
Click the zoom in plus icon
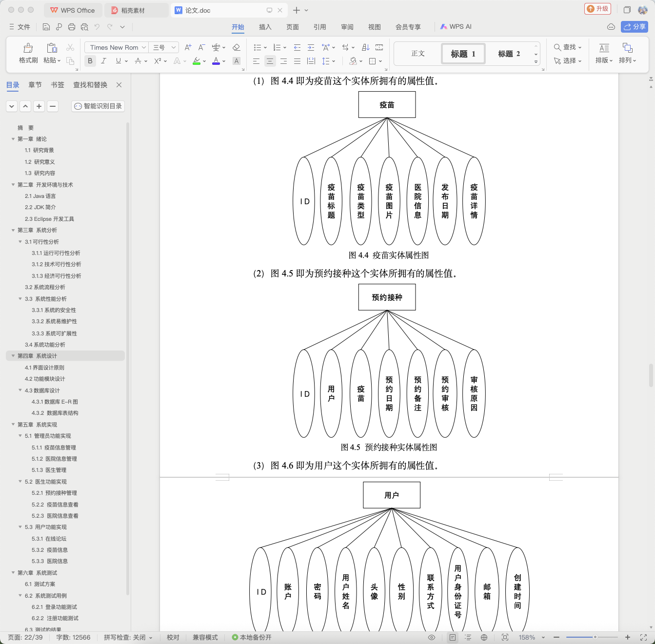click(x=628, y=637)
